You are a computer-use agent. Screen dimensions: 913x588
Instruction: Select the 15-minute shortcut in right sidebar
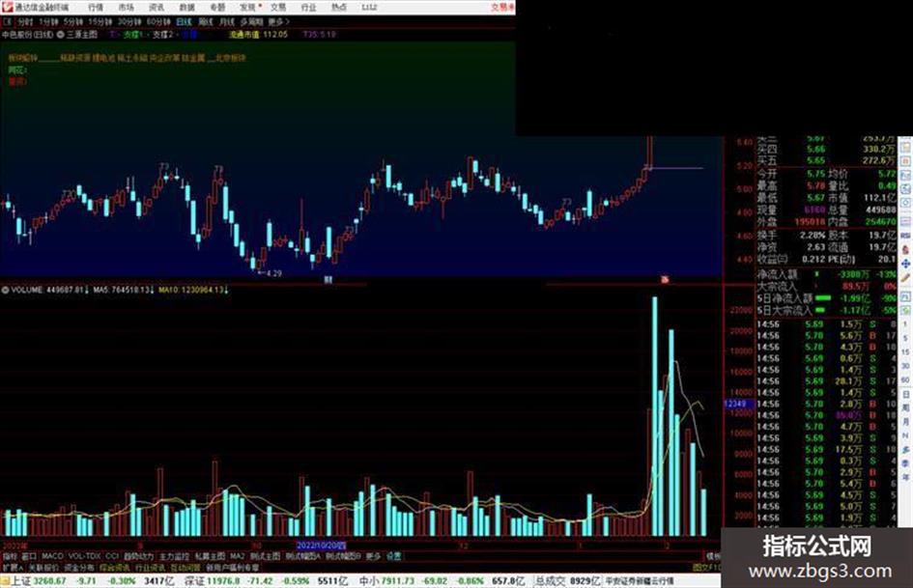pos(905,352)
